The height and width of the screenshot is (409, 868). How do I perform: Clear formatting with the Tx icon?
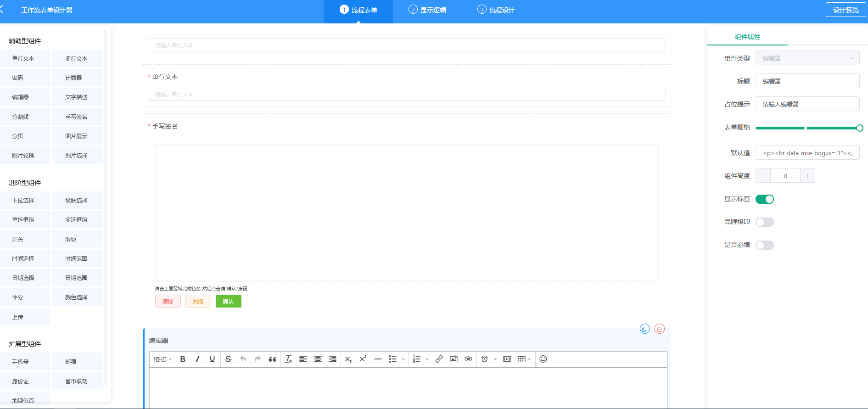point(288,359)
